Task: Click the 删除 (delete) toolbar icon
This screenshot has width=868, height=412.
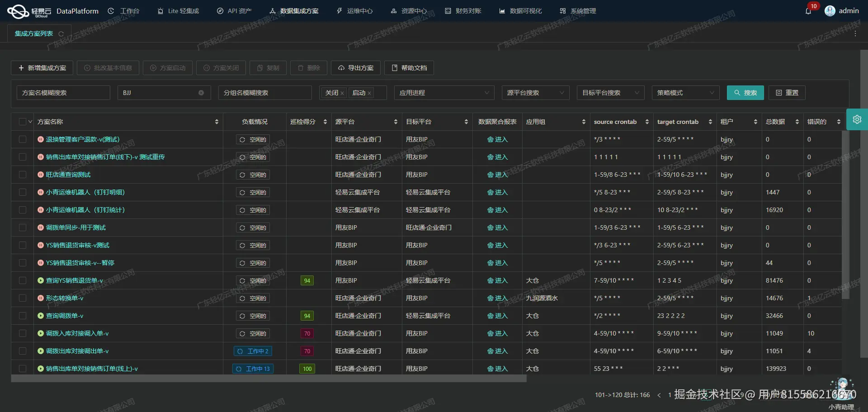Action: coord(309,68)
